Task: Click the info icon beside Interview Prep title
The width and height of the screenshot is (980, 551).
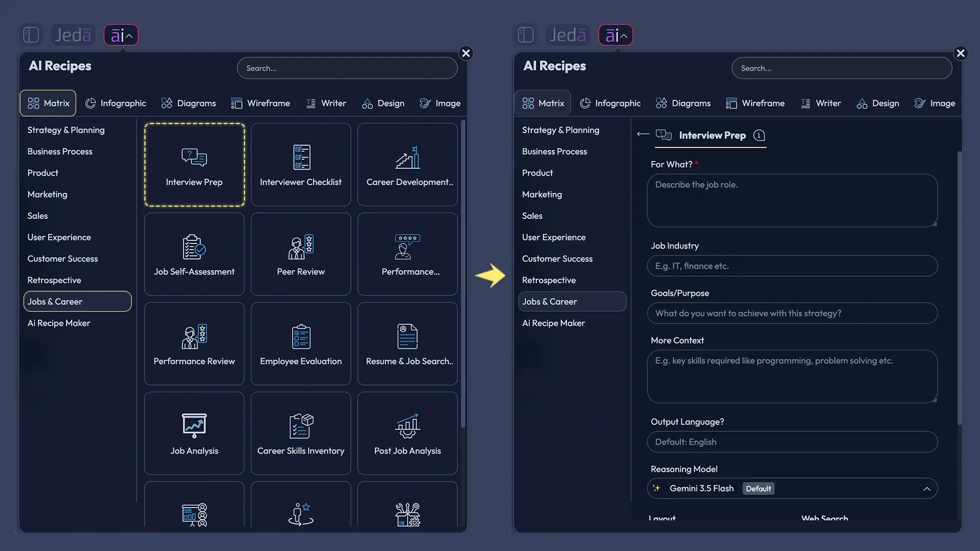Action: click(759, 135)
